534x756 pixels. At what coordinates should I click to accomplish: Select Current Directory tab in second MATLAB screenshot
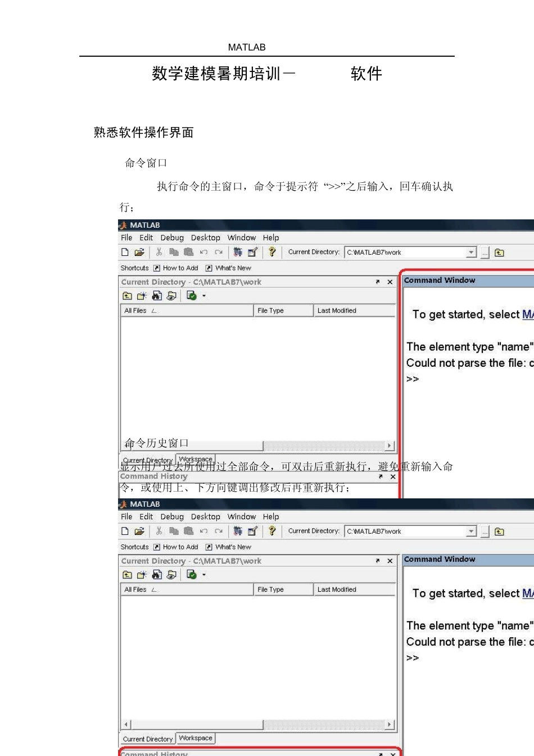[x=148, y=739]
